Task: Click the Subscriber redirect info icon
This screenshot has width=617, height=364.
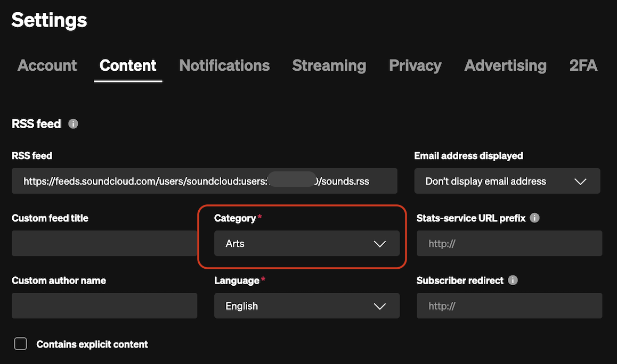Action: click(513, 280)
